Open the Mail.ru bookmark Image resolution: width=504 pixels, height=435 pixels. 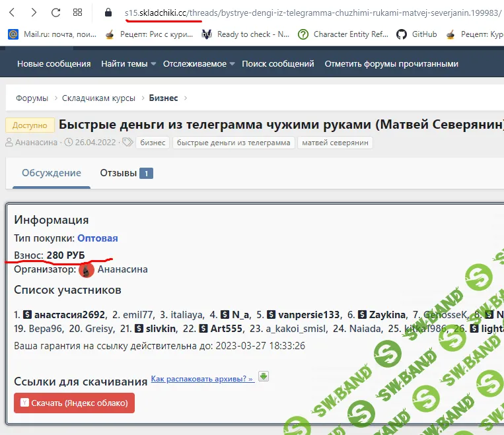pyautogui.click(x=50, y=34)
